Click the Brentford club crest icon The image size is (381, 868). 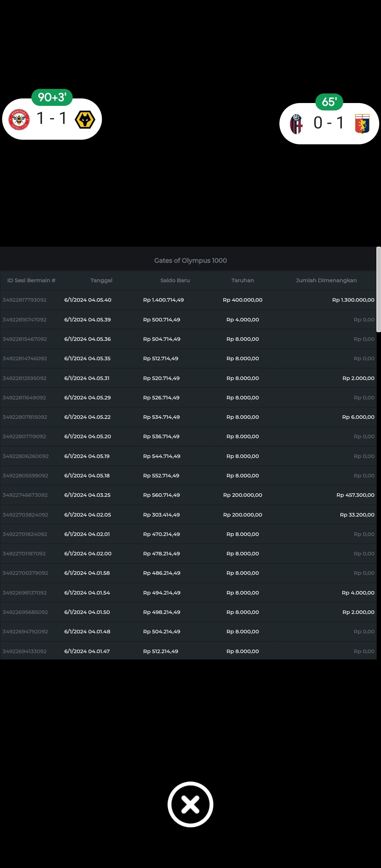point(19,119)
